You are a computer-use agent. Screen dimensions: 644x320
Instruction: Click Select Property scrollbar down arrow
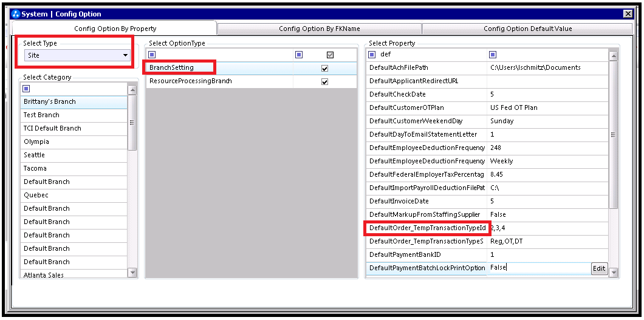pyautogui.click(x=613, y=273)
